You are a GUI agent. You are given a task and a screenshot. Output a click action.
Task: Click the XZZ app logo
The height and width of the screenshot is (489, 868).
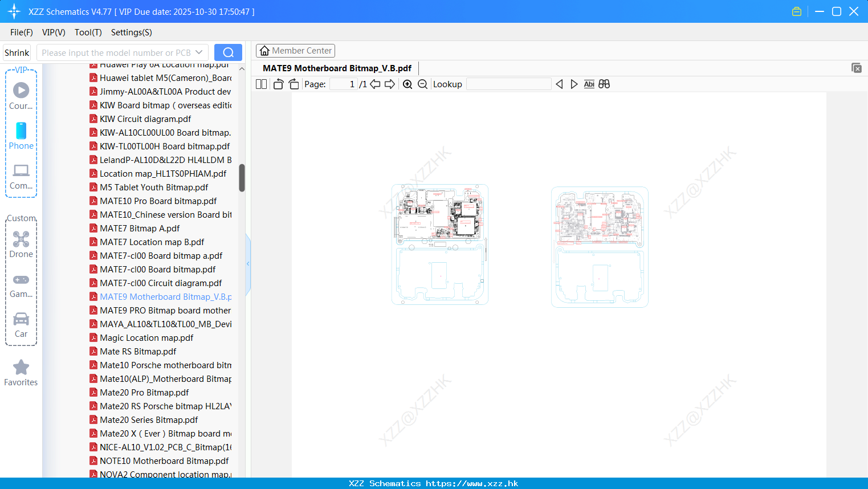click(x=14, y=11)
